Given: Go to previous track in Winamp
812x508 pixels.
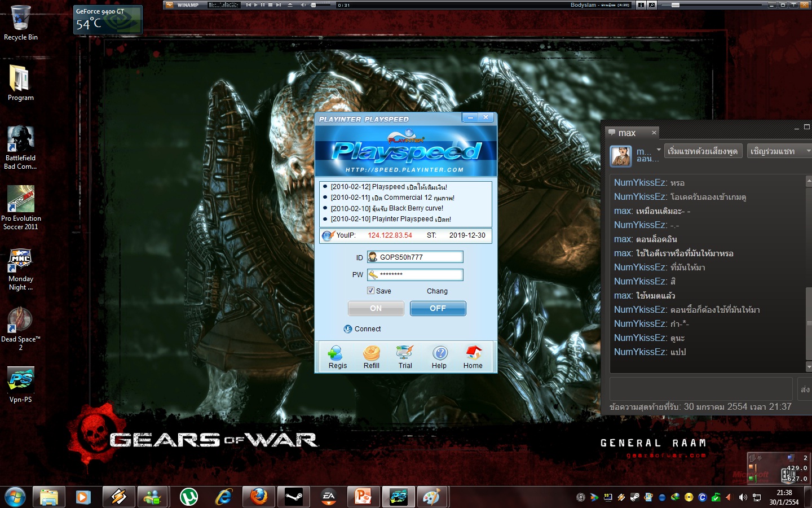Looking at the screenshot, I should pyautogui.click(x=248, y=5).
